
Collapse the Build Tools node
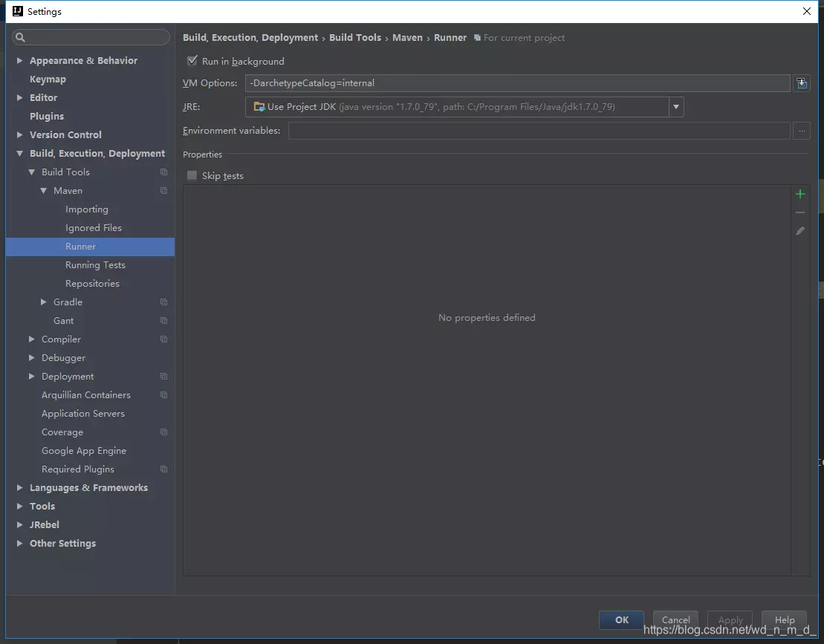coord(31,172)
